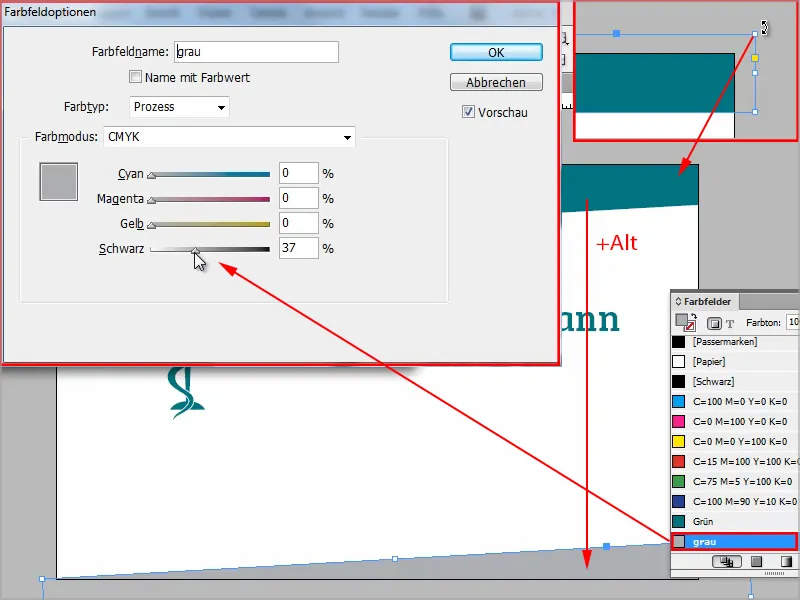800x600 pixels.
Task: Select the formatting affects text T icon
Action: point(730,323)
